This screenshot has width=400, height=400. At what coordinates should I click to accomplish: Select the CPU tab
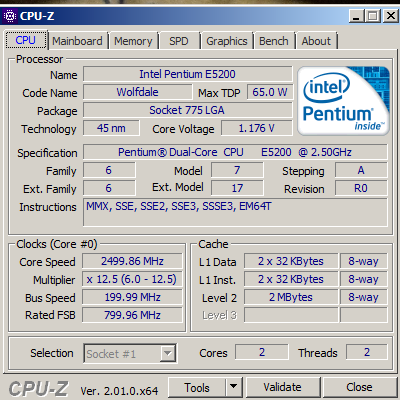coord(26,40)
